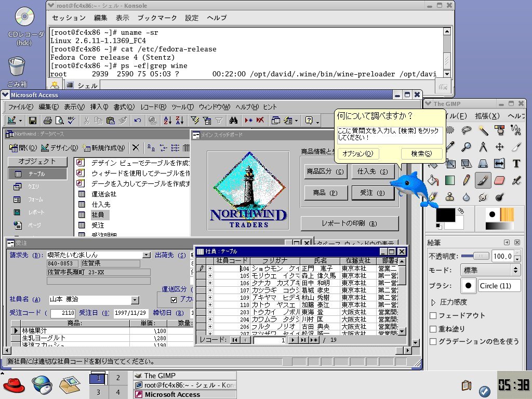Sort descending with the Z-A icon
Screen dimensions: 532x399
pos(179,121)
